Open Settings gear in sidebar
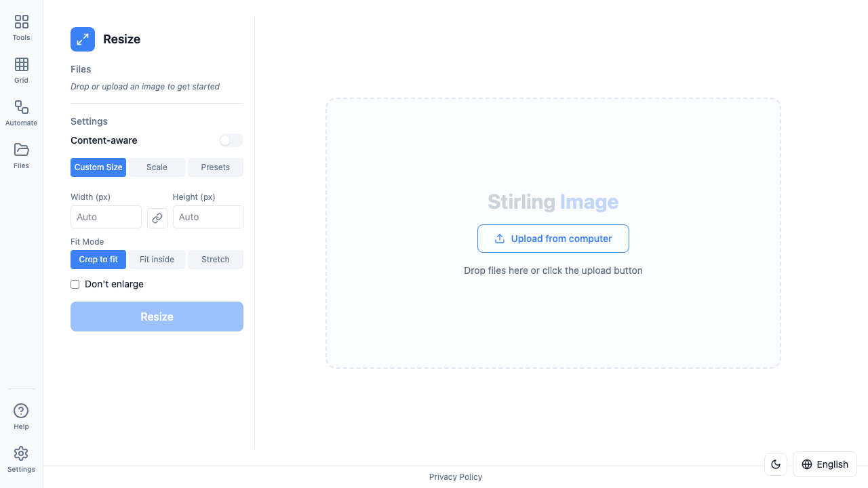The width and height of the screenshot is (868, 488). point(22,460)
